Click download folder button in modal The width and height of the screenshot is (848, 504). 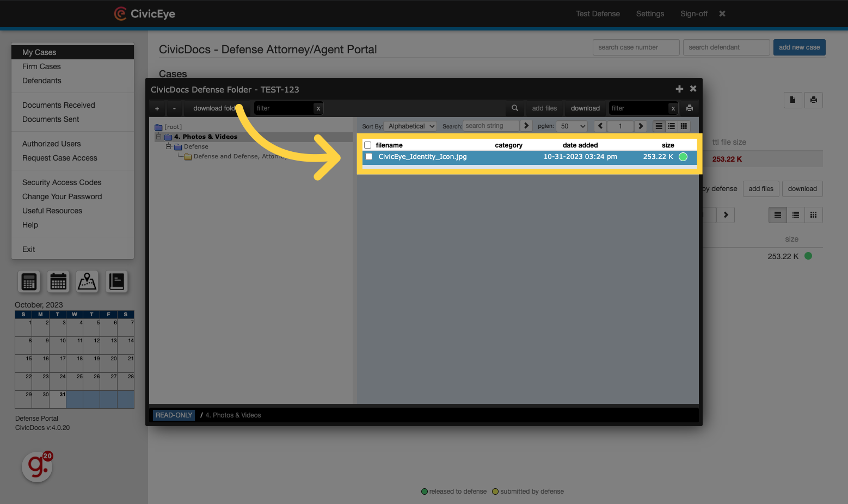217,108
